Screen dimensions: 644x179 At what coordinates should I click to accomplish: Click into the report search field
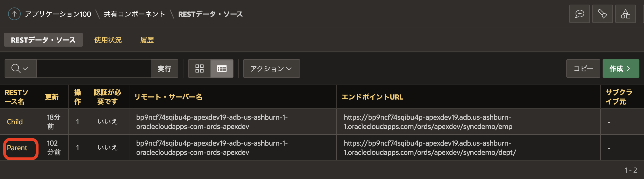coord(93,68)
